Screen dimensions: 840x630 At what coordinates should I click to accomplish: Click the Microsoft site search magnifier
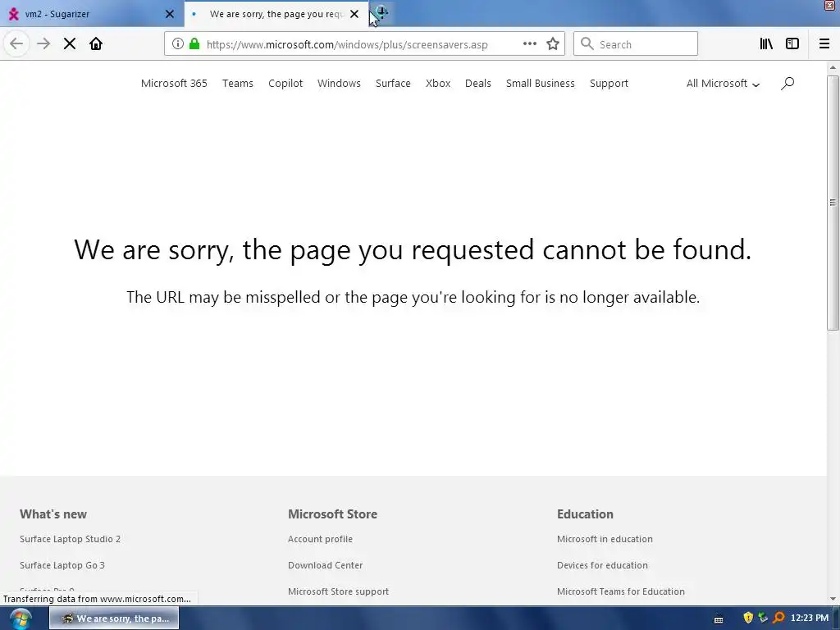tap(787, 84)
